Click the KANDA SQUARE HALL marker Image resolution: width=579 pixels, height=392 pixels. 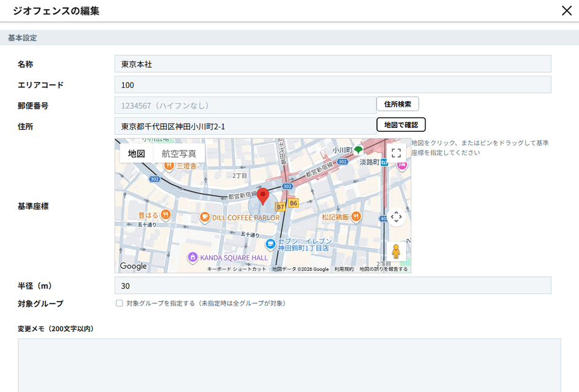pyautogui.click(x=192, y=257)
